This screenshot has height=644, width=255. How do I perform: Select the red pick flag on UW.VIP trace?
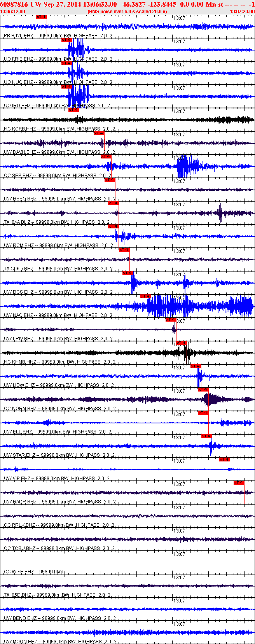pyautogui.click(x=224, y=460)
